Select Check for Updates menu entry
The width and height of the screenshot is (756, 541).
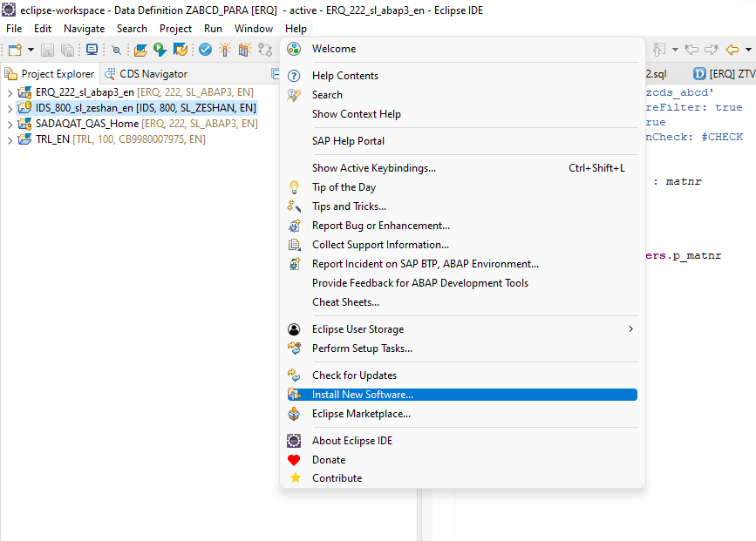coord(354,375)
